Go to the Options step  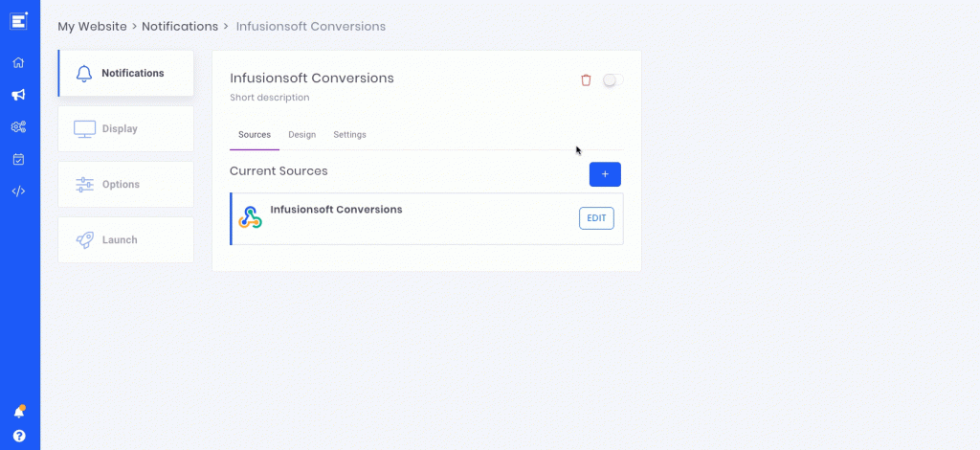pos(125,185)
